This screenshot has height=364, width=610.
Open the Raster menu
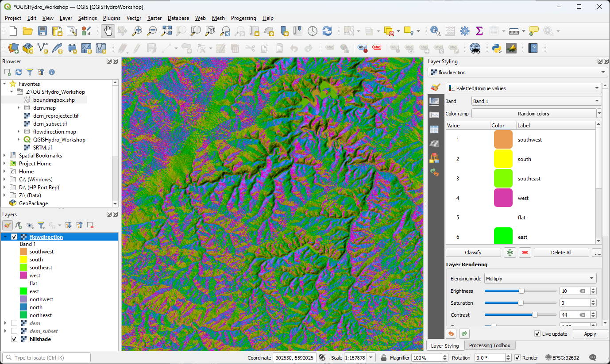(154, 18)
